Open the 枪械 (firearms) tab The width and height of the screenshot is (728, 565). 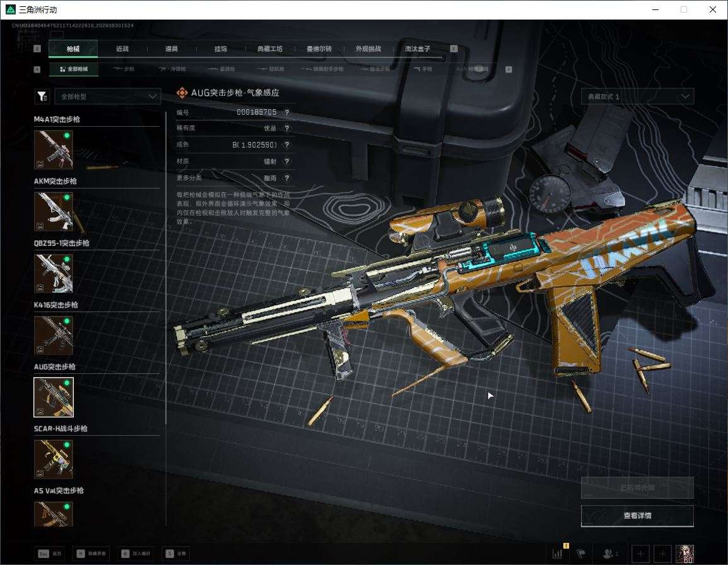[x=73, y=49]
